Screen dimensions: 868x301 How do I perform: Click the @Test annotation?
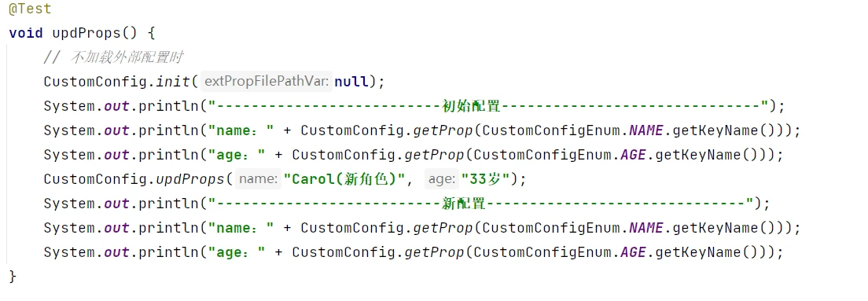click(x=30, y=9)
